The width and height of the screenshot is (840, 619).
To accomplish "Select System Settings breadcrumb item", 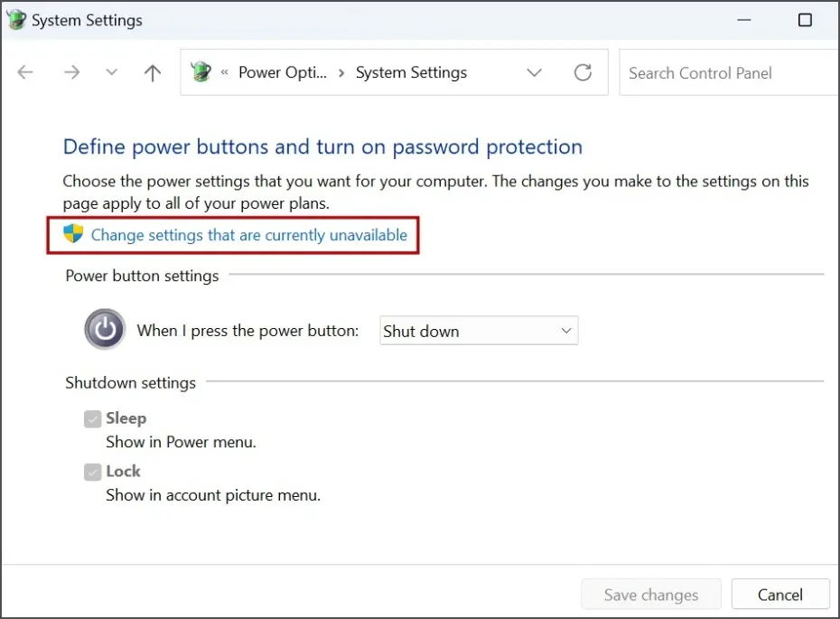I will point(411,73).
